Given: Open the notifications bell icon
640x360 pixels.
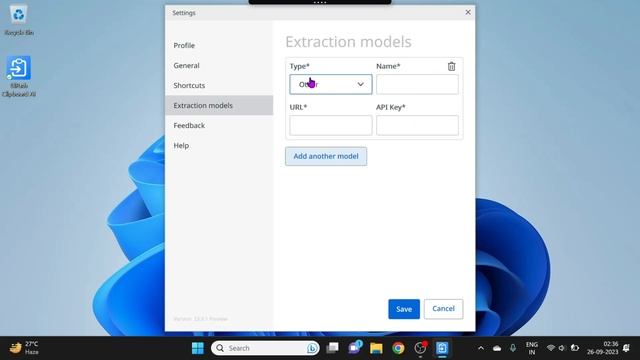Looking at the screenshot, I should pos(626,348).
